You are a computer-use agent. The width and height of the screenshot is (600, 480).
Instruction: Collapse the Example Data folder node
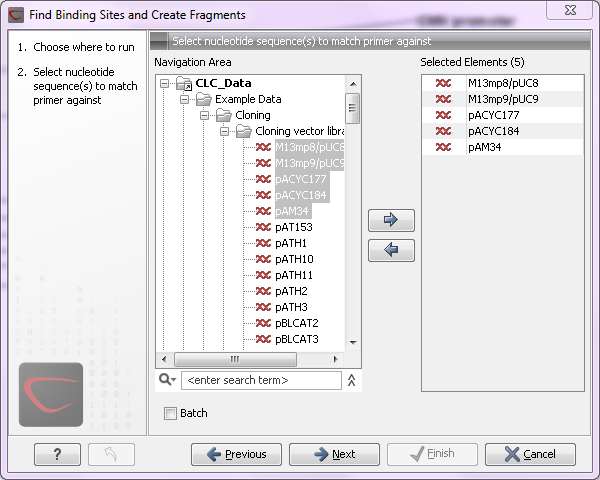185,99
